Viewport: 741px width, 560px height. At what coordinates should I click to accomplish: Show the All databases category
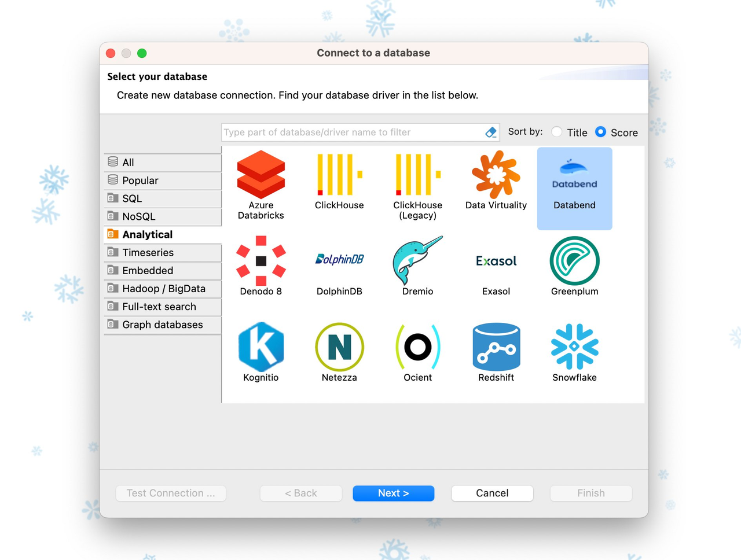click(163, 163)
